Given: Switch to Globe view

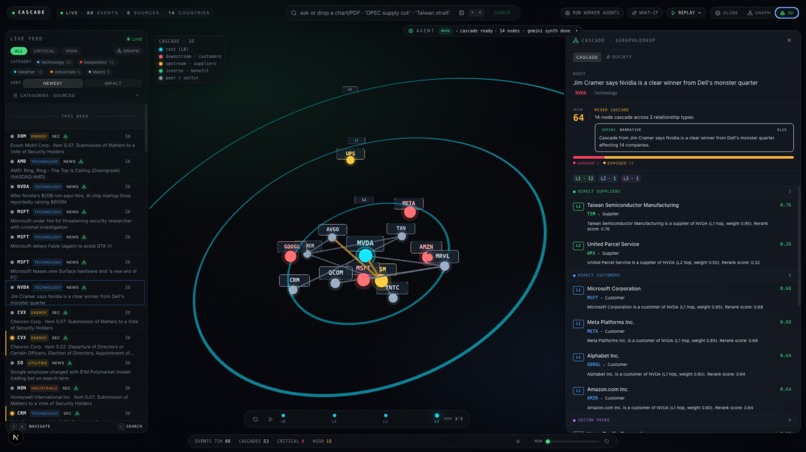Looking at the screenshot, I should tap(726, 13).
